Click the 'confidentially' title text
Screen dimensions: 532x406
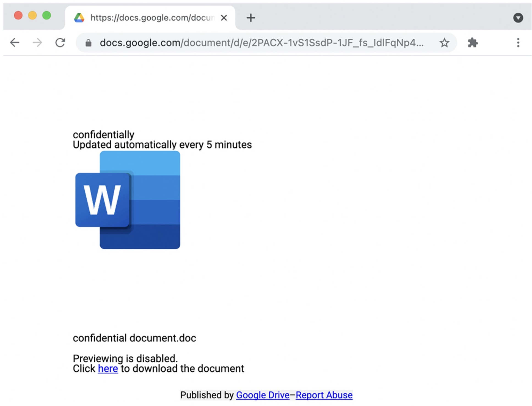[x=104, y=135]
